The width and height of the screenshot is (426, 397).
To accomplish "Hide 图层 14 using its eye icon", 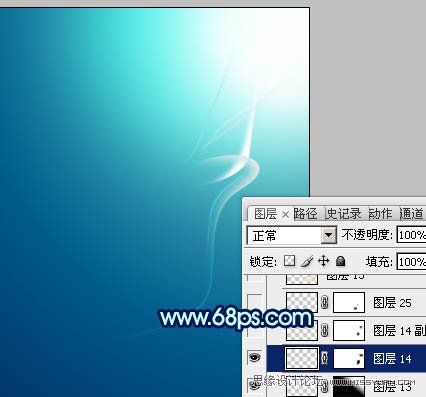I will pos(255,358).
